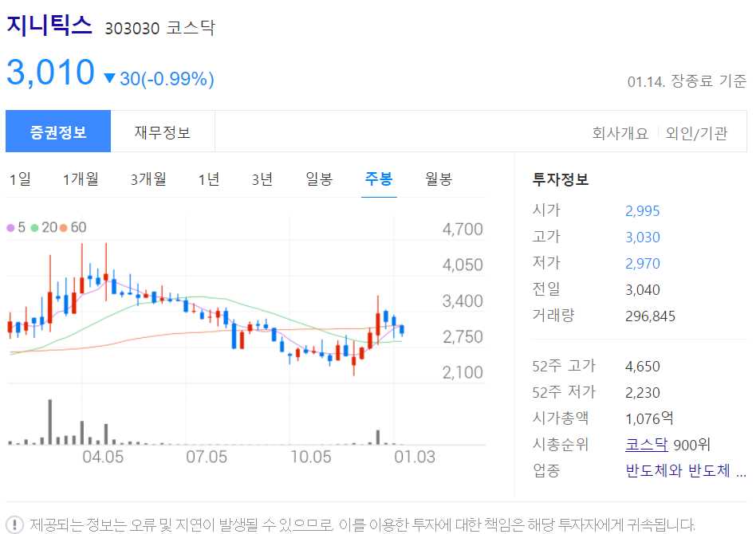Click the 01.14. 장종료 기준 timestamp

point(687,81)
